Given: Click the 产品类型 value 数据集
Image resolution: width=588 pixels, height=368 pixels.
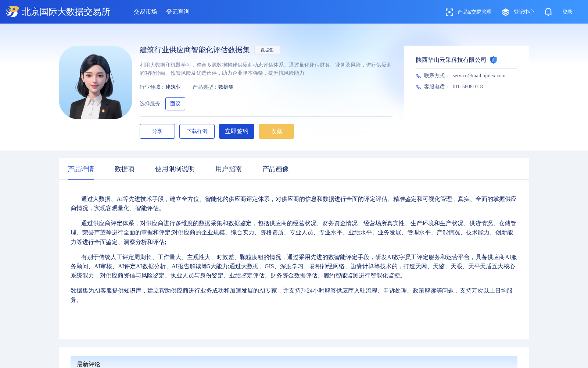Looking at the screenshot, I should coord(226,87).
